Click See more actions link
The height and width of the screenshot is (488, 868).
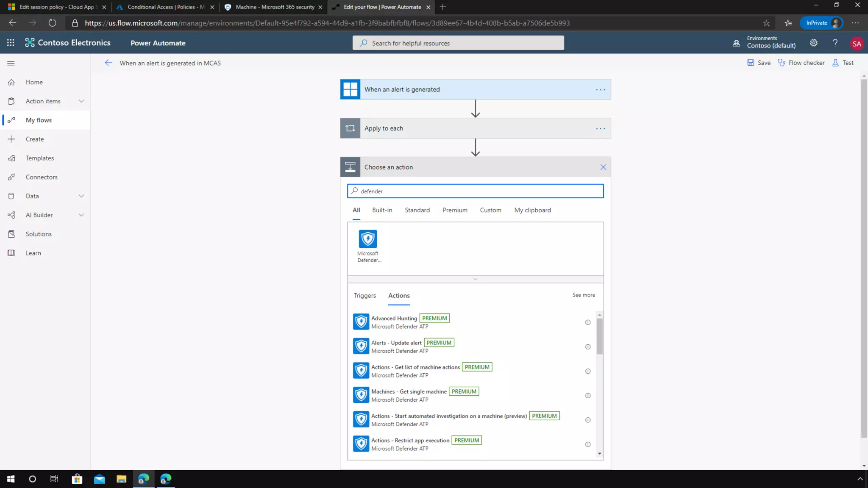pos(584,295)
